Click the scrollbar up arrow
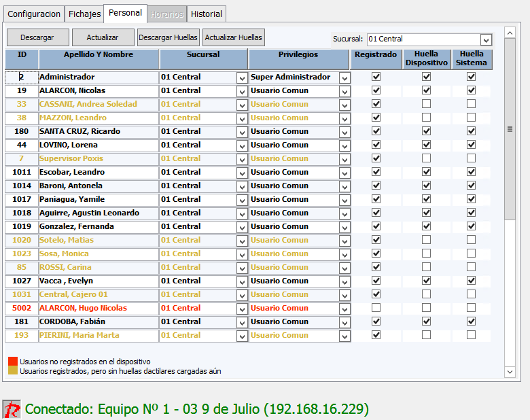 (508, 32)
